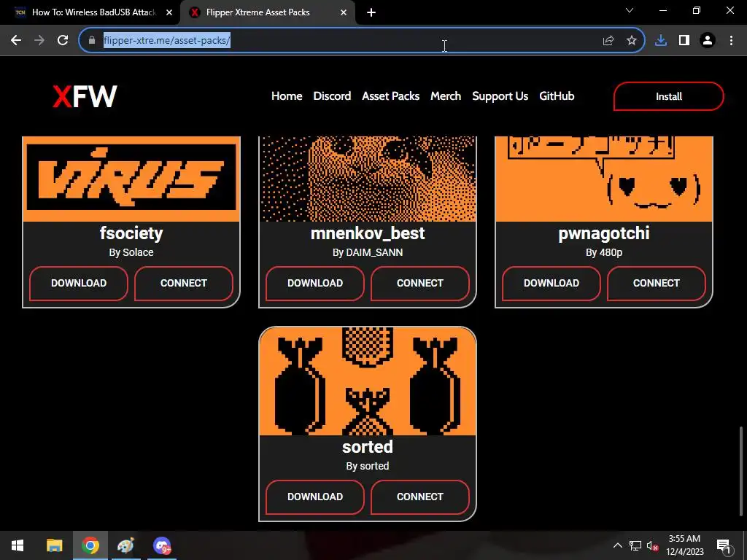
Task: Click the browser forward arrow
Action: [x=39, y=41]
